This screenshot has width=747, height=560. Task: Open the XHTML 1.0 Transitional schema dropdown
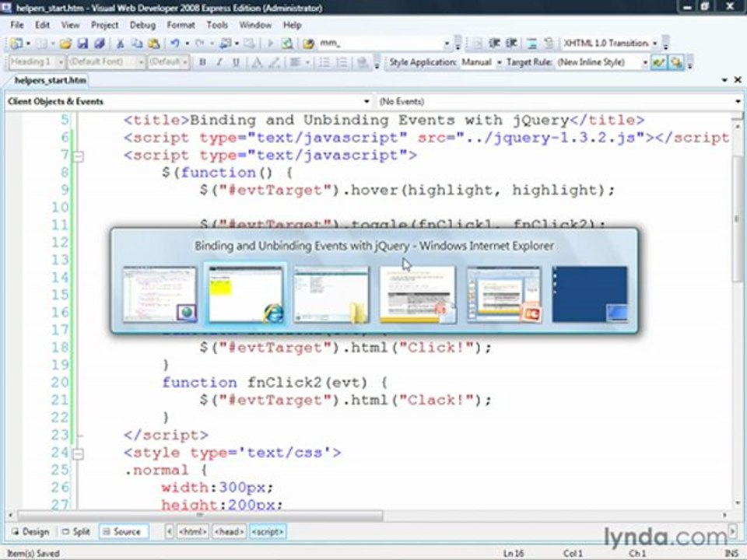654,44
